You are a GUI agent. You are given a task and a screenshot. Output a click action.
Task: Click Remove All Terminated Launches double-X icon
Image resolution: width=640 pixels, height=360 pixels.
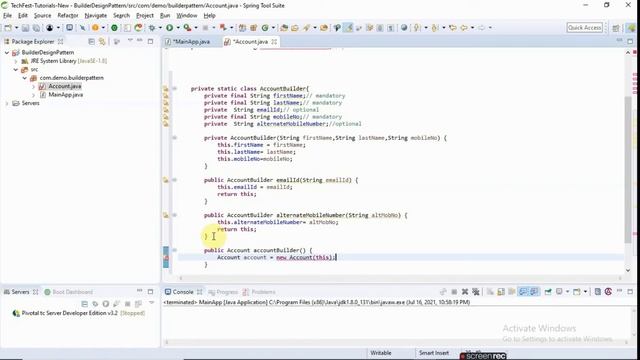click(x=476, y=292)
